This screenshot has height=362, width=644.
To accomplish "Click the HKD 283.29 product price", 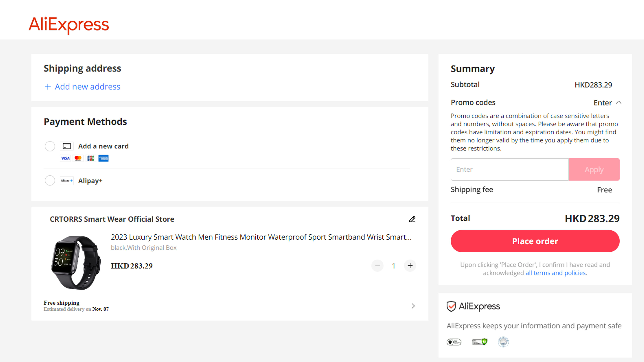I will pyautogui.click(x=132, y=266).
